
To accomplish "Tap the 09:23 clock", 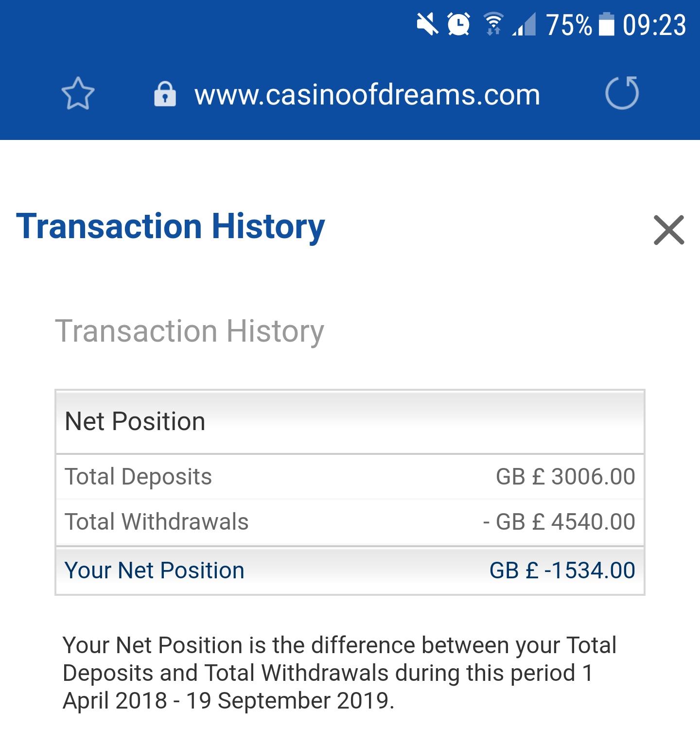I will [654, 25].
